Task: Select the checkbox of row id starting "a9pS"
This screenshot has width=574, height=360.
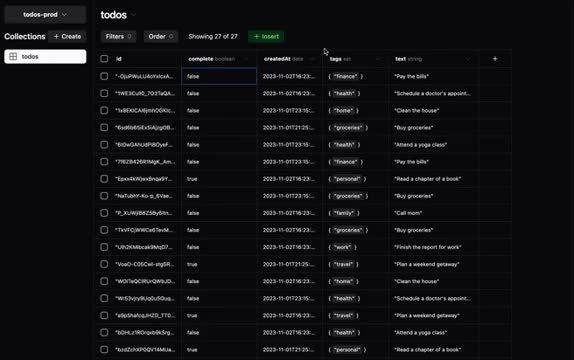Action: click(104, 315)
